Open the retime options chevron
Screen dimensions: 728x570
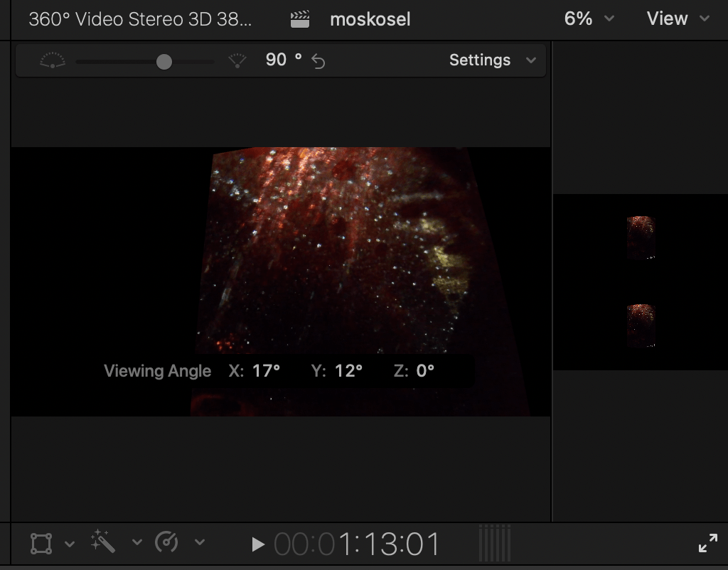coord(200,544)
